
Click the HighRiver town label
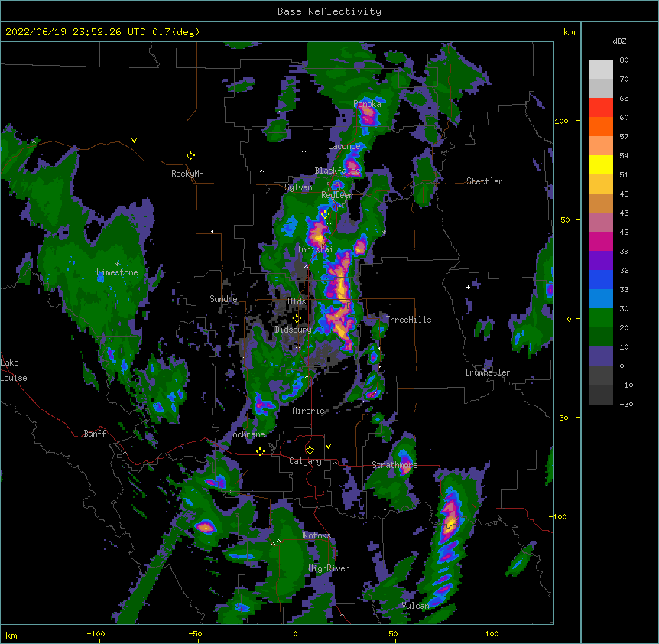[x=329, y=568]
